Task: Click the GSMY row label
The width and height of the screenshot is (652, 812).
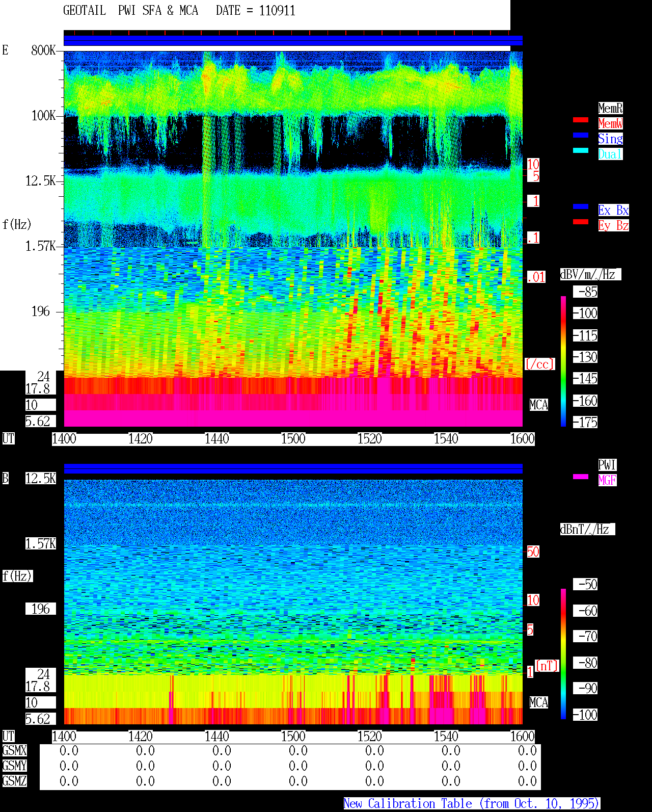Action: pyautogui.click(x=14, y=766)
